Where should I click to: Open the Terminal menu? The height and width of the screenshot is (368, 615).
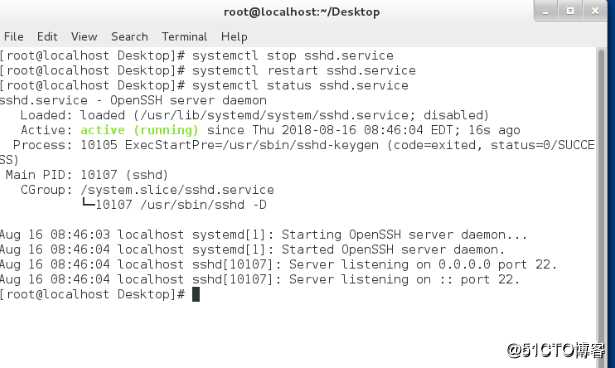tap(184, 36)
